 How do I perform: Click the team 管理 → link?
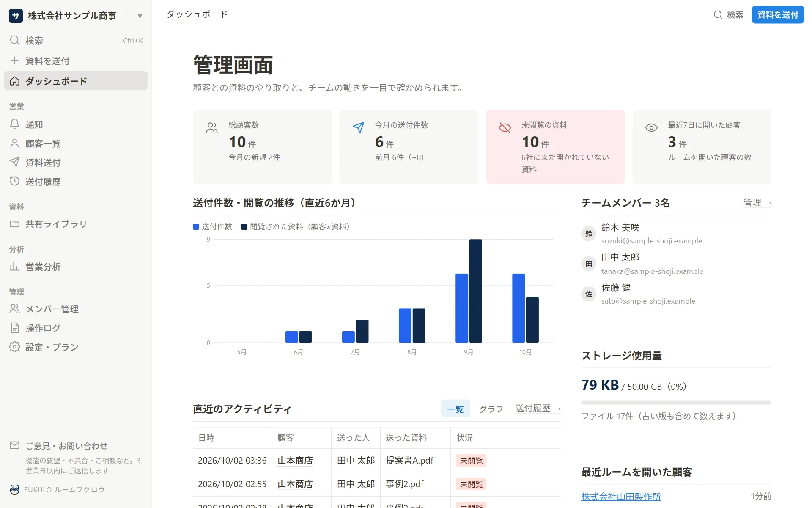[757, 203]
